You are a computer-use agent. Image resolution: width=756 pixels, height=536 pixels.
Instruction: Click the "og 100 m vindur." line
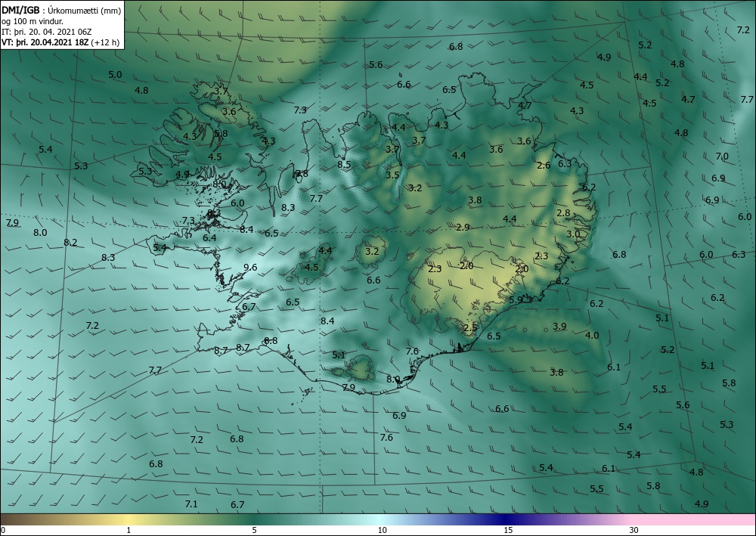pos(33,21)
